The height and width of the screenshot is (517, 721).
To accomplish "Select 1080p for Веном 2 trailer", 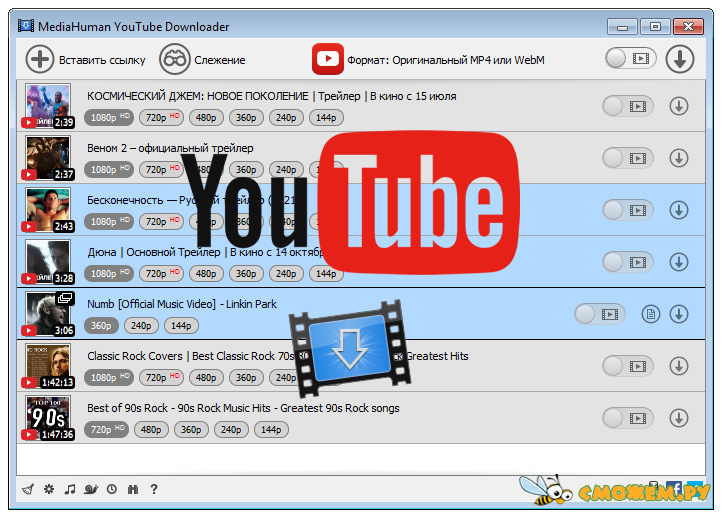I will [109, 169].
